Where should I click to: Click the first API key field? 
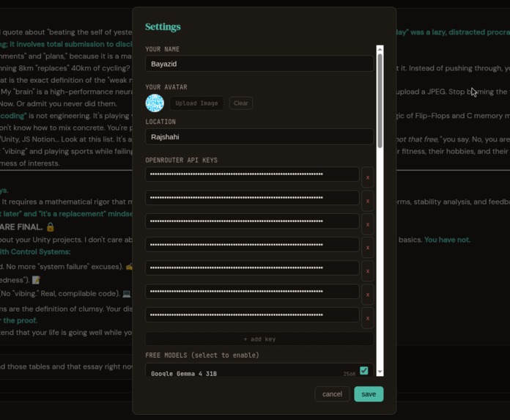[x=252, y=174]
